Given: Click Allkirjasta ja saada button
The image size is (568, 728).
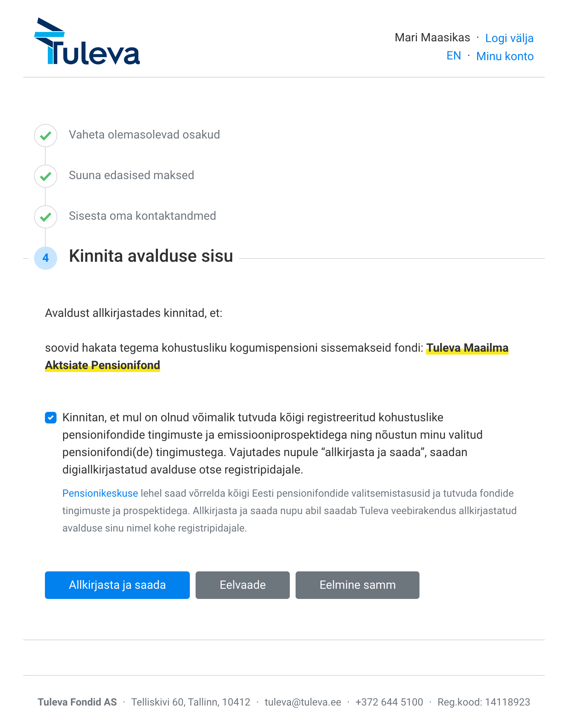Looking at the screenshot, I should tap(117, 585).
